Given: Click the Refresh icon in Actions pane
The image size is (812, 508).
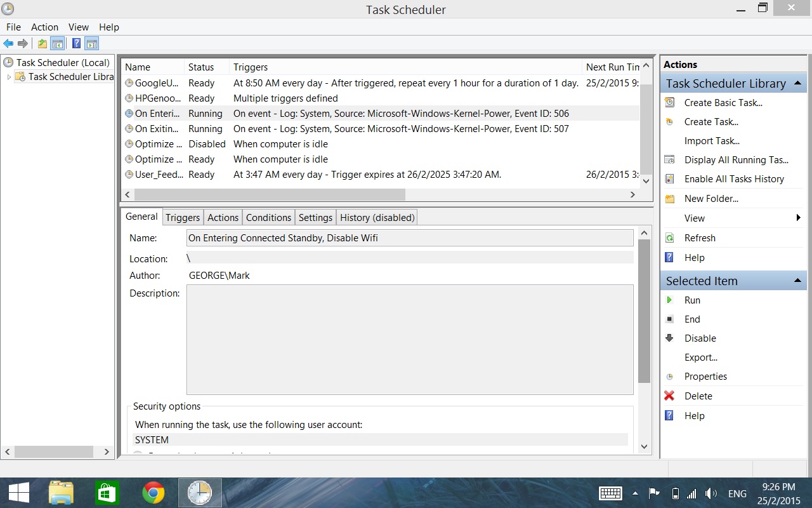Looking at the screenshot, I should tap(669, 238).
